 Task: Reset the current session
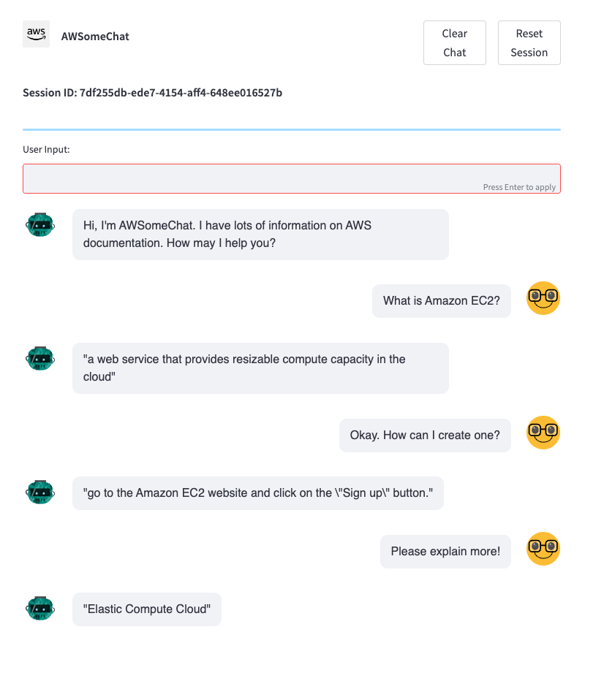529,43
